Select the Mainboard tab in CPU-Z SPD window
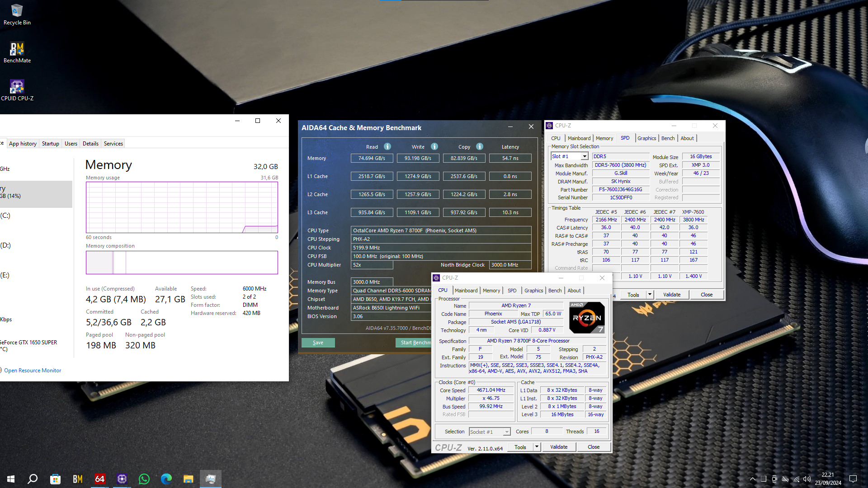This screenshot has width=868, height=488. pos(579,138)
